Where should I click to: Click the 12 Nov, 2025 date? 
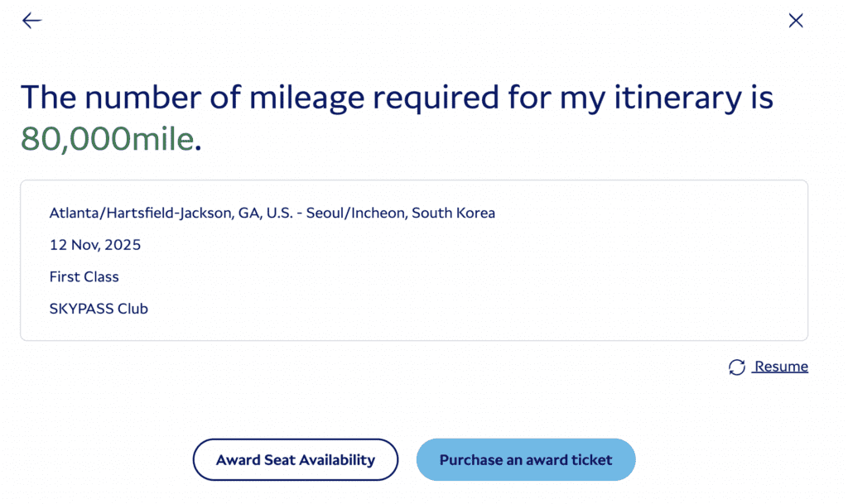point(95,245)
